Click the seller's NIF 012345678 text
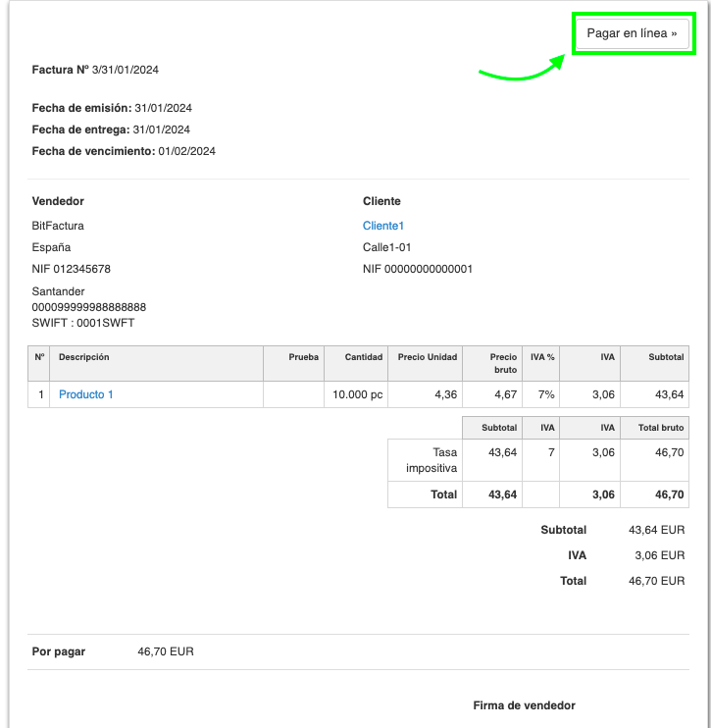This screenshot has width=711, height=728. pos(72,269)
